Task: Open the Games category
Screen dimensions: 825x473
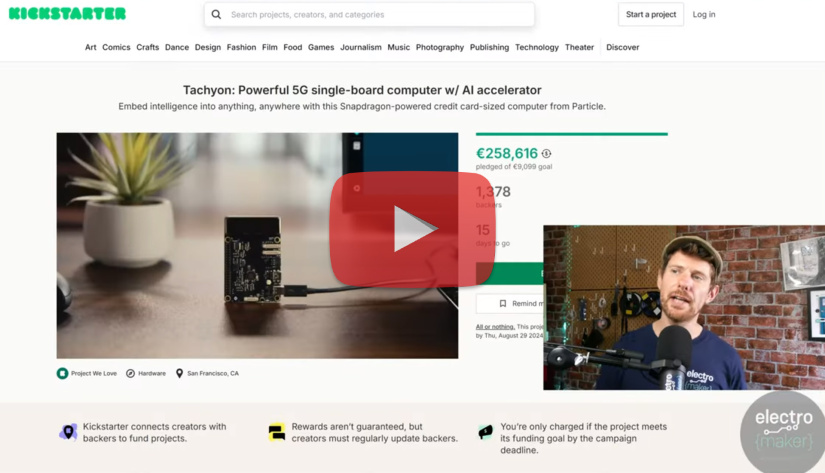Action: 321,47
